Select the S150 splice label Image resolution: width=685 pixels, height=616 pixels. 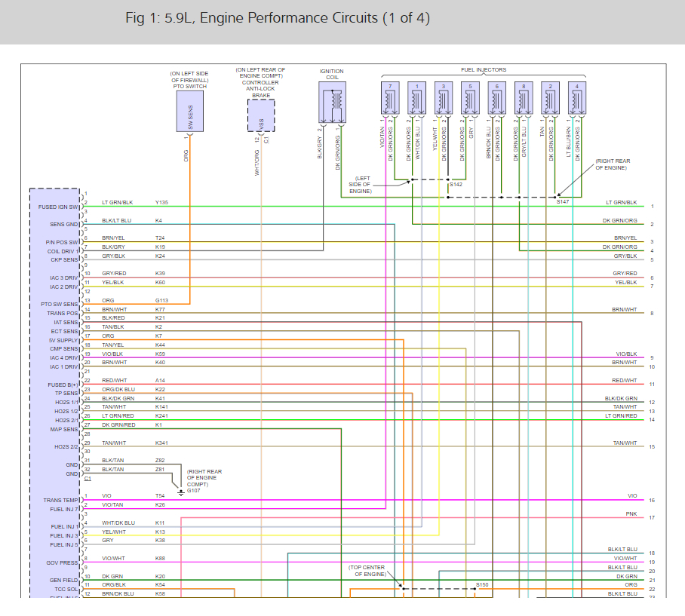tap(482, 584)
